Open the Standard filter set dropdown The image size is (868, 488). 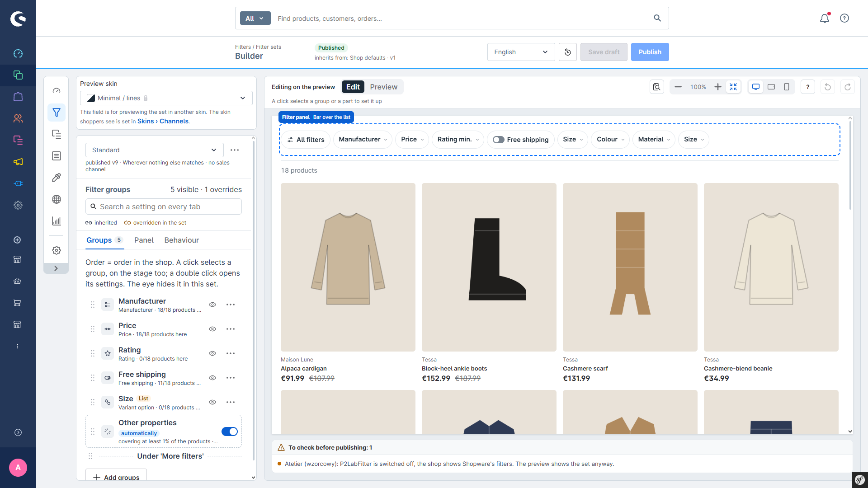155,150
